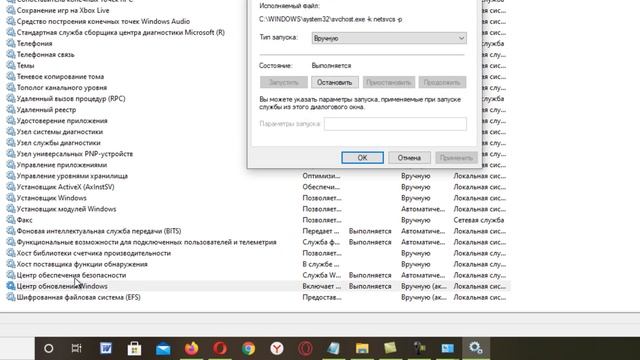Switch to Services gear icon on taskbar
The image size is (640, 360).
(476, 348)
